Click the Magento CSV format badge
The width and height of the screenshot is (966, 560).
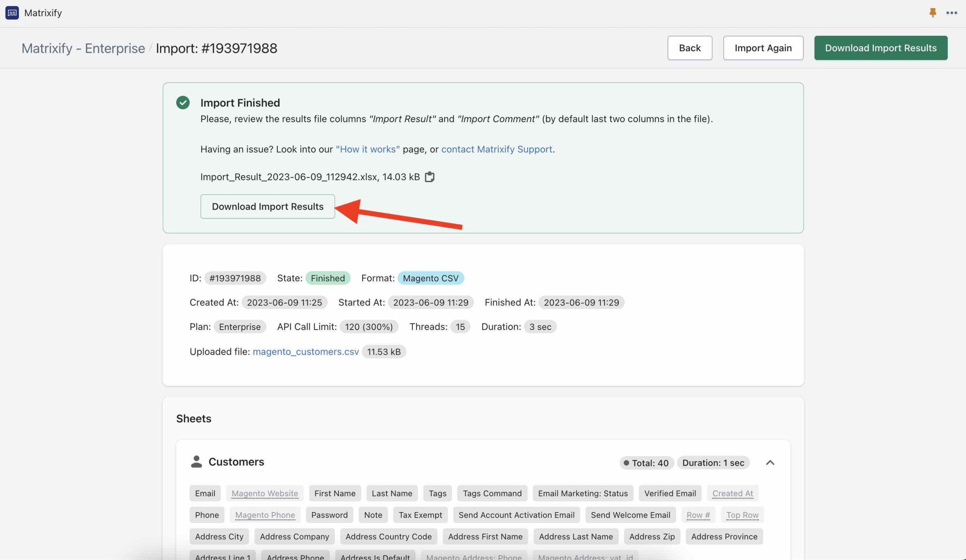pos(431,278)
